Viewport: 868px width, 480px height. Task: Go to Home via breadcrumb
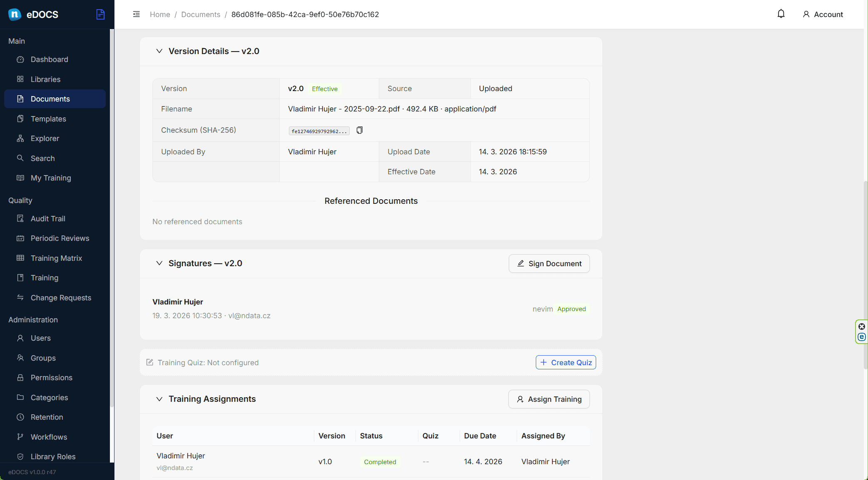tap(160, 14)
